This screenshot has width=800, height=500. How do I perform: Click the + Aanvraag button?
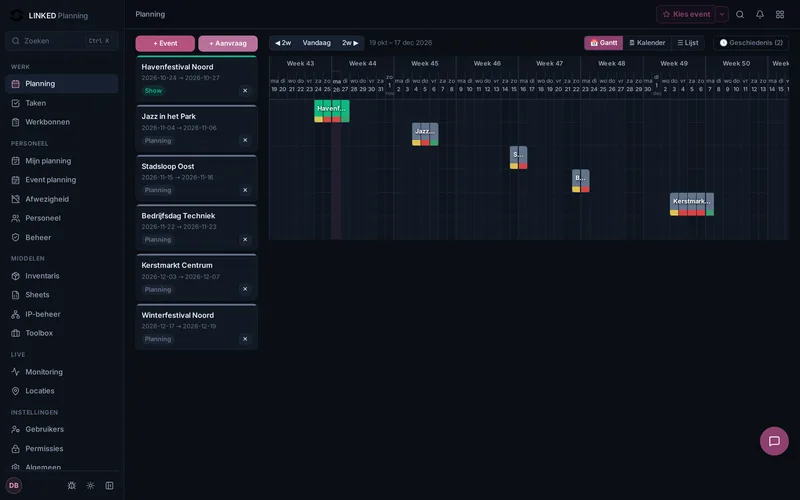[228, 43]
